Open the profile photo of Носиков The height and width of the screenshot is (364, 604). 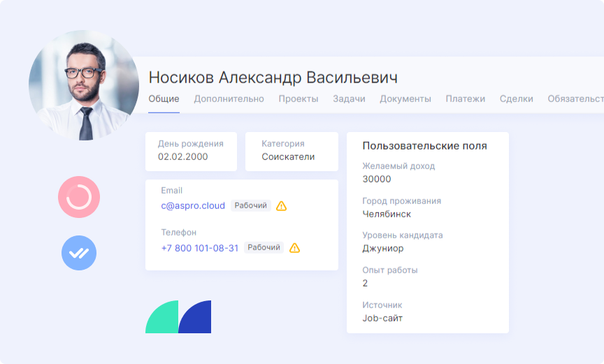click(x=84, y=85)
